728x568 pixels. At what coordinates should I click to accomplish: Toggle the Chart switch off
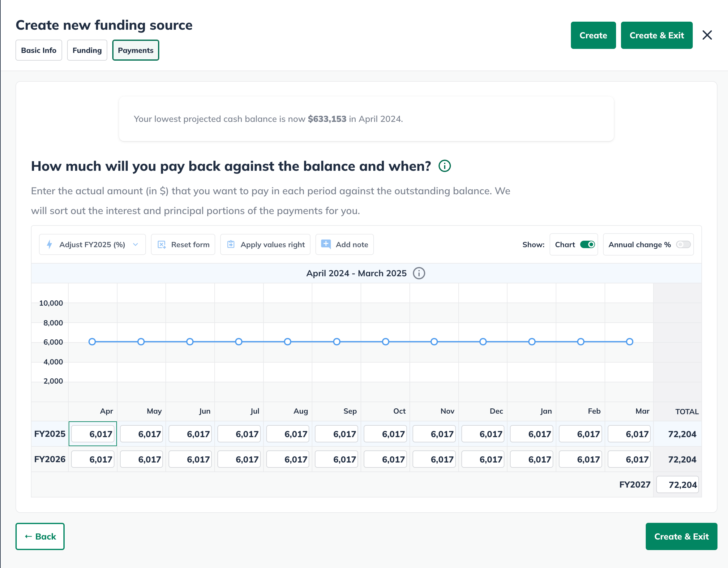[587, 244]
